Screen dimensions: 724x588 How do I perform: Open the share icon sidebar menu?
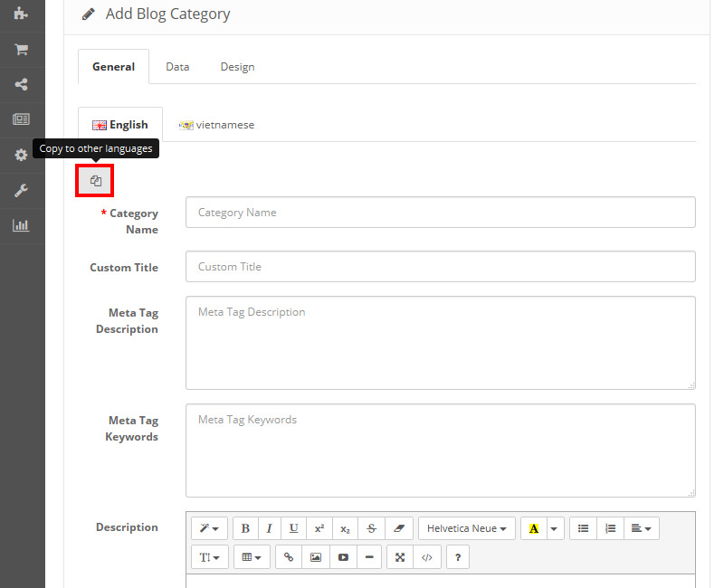click(x=21, y=84)
